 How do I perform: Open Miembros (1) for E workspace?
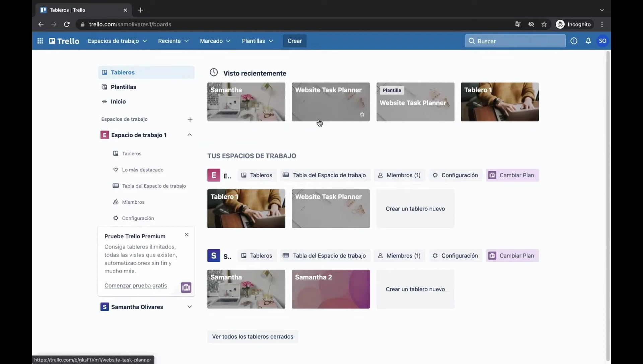[x=399, y=175]
